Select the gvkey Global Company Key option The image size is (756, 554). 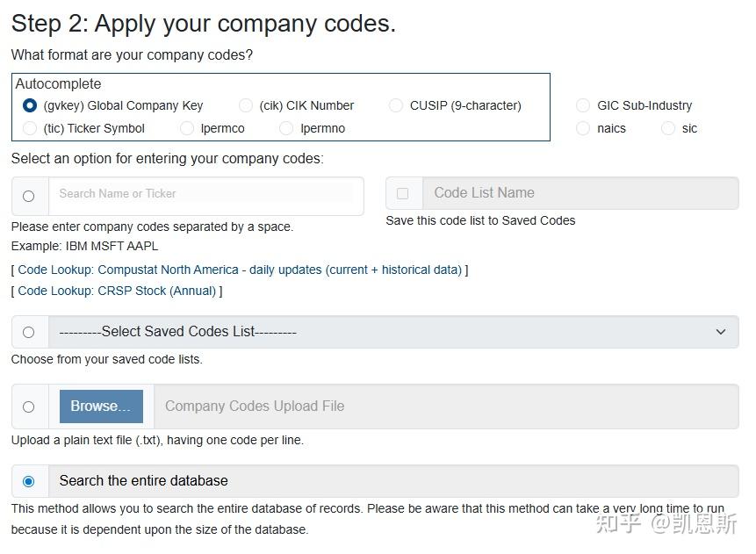click(x=30, y=105)
